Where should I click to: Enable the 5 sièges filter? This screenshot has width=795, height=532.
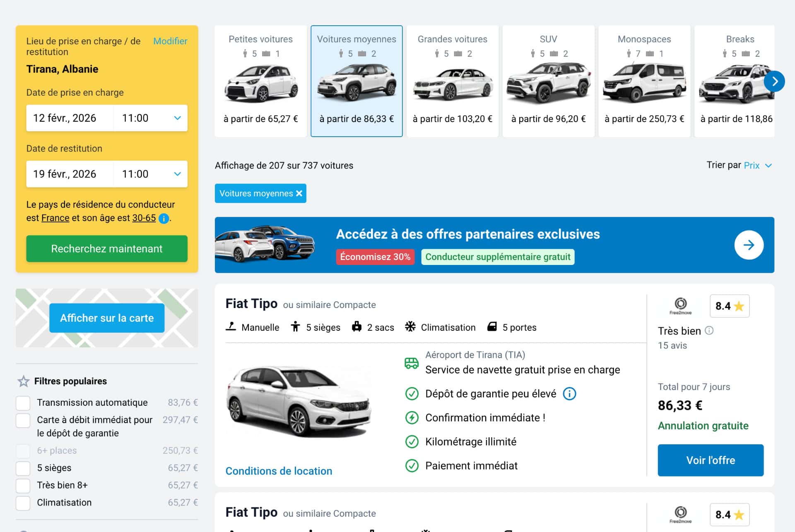[x=23, y=468]
